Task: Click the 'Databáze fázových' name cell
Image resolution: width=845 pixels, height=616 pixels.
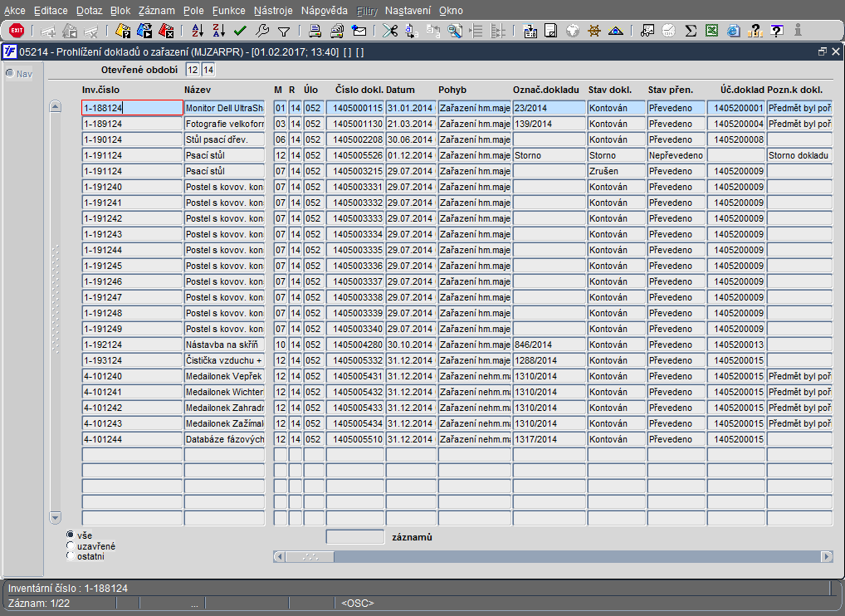Action: pyautogui.click(x=224, y=439)
